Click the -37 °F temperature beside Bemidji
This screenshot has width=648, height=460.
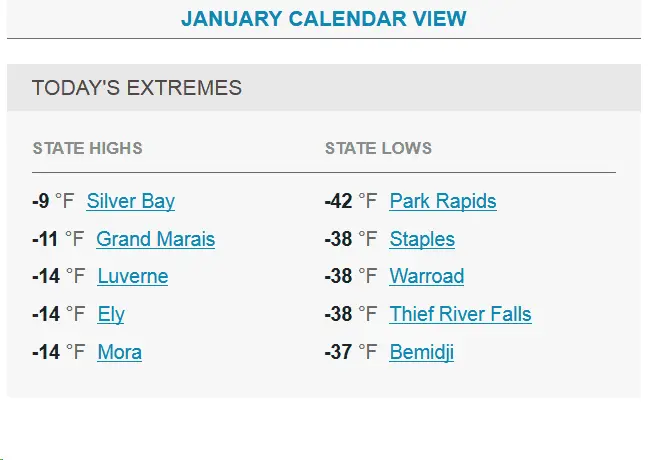click(x=350, y=352)
